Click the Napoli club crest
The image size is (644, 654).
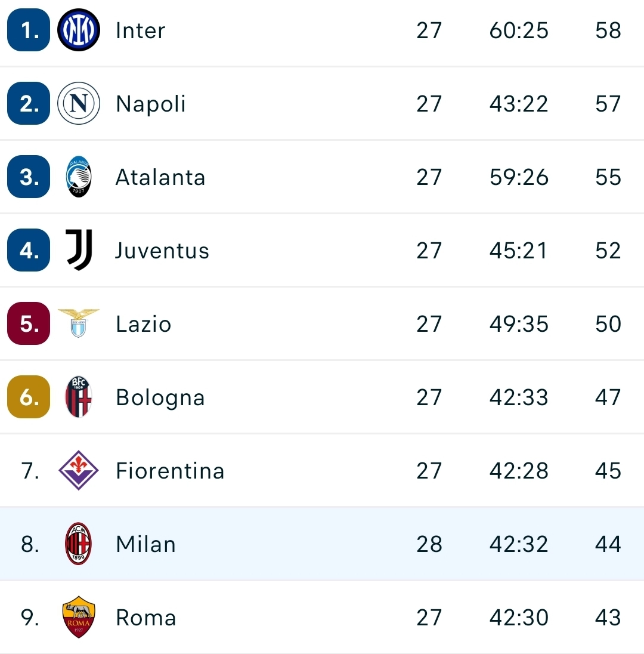tap(78, 103)
